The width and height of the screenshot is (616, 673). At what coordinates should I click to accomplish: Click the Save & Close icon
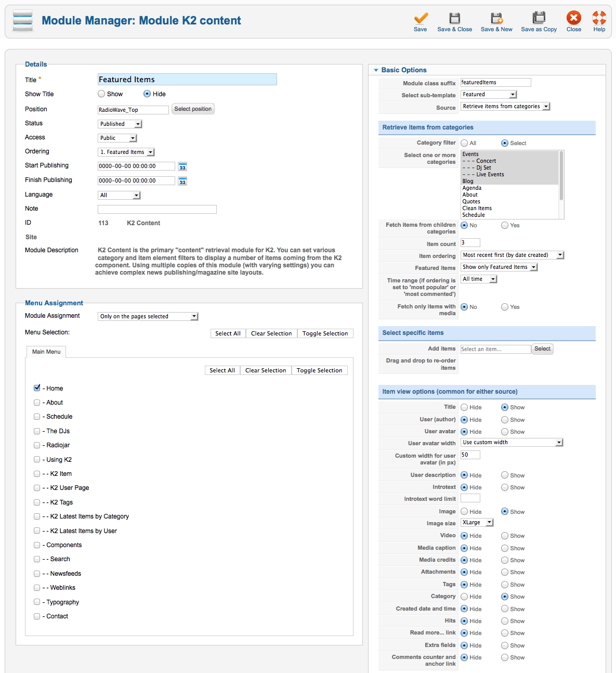click(x=455, y=19)
